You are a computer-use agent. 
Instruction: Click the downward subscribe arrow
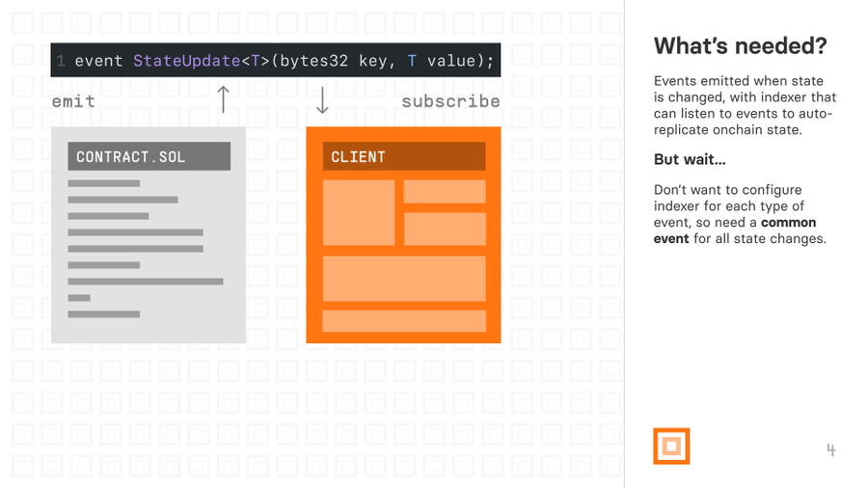point(322,99)
